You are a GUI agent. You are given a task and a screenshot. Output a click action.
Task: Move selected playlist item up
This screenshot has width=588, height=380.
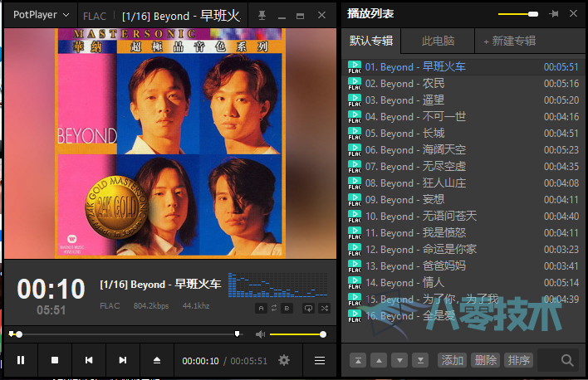pyautogui.click(x=379, y=361)
